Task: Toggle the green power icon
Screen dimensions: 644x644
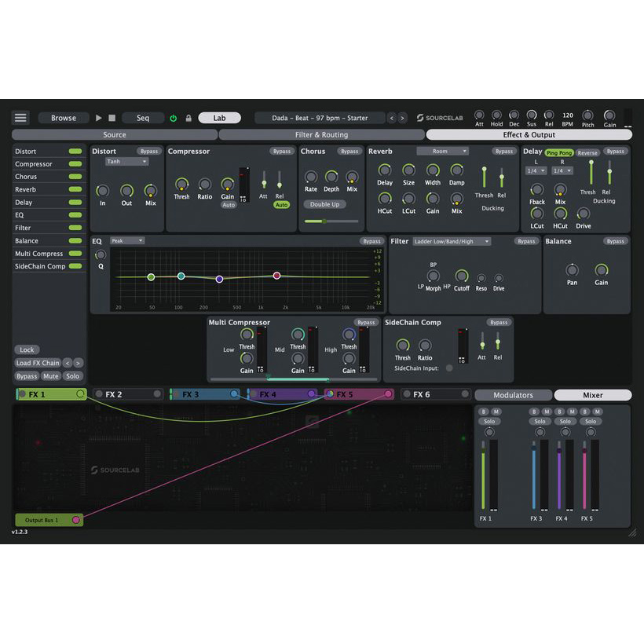Action: click(x=174, y=119)
